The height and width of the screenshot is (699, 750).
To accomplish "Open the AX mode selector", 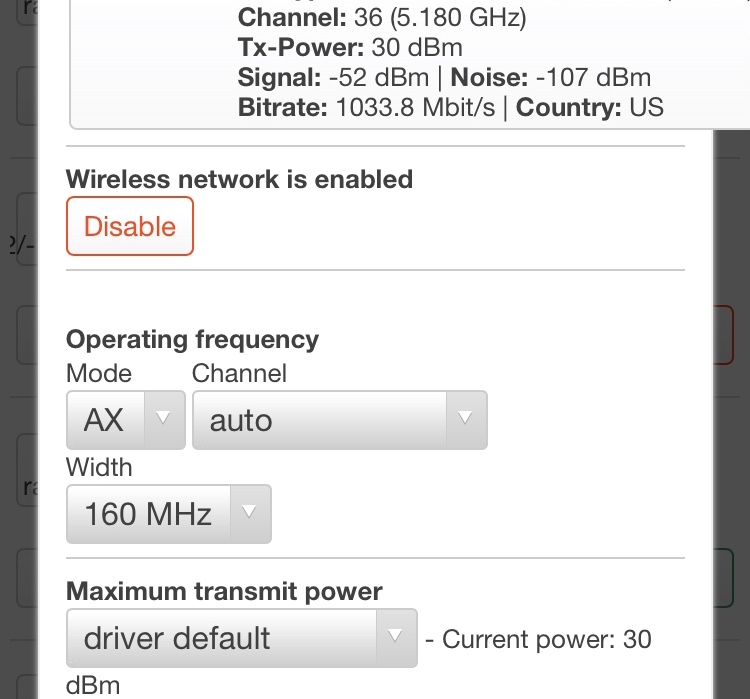I will tap(126, 420).
